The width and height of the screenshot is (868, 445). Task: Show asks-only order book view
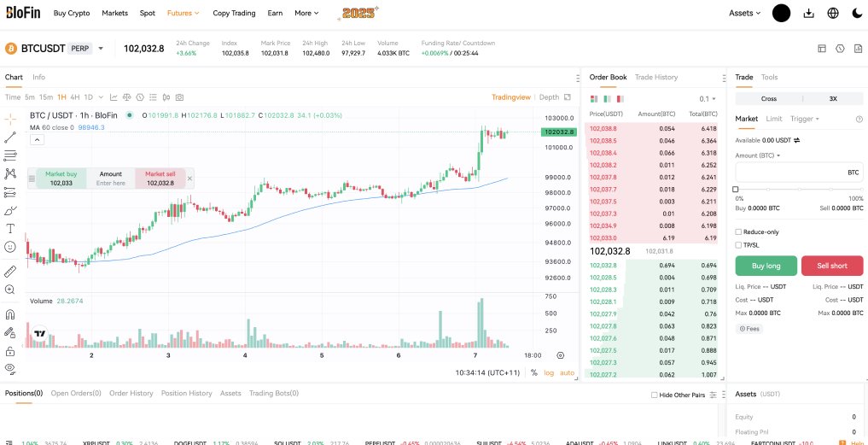click(620, 98)
